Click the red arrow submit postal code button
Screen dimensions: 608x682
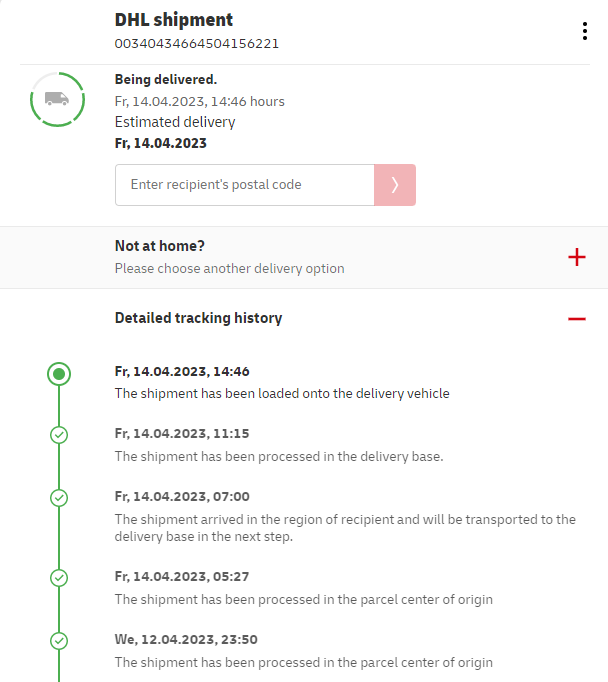point(395,185)
